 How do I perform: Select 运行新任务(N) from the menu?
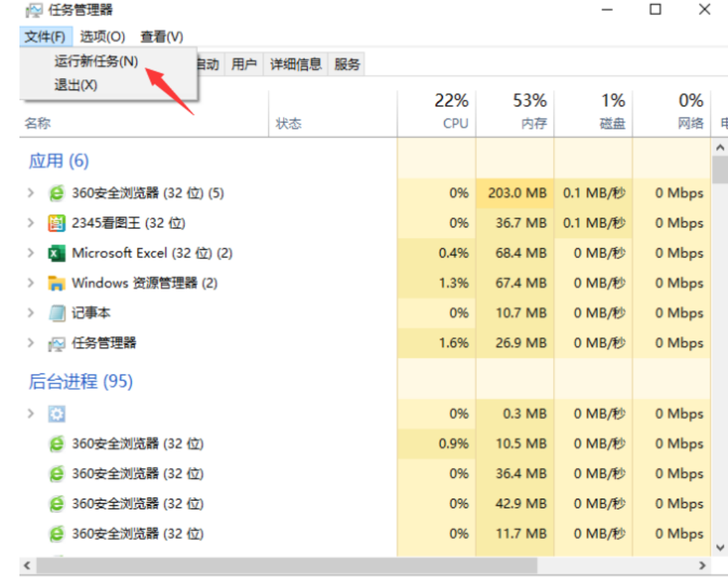tap(96, 61)
